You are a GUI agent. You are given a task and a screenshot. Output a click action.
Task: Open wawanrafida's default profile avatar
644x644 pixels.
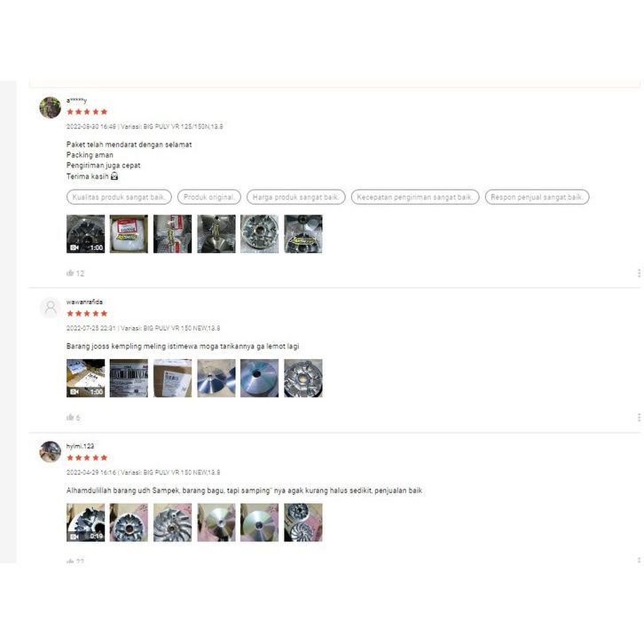coord(50,308)
